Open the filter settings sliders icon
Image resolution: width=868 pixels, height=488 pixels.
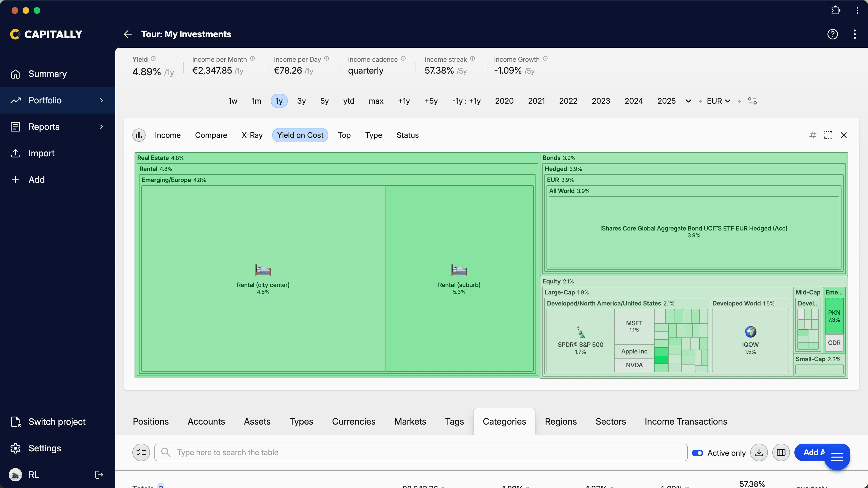[x=752, y=101]
